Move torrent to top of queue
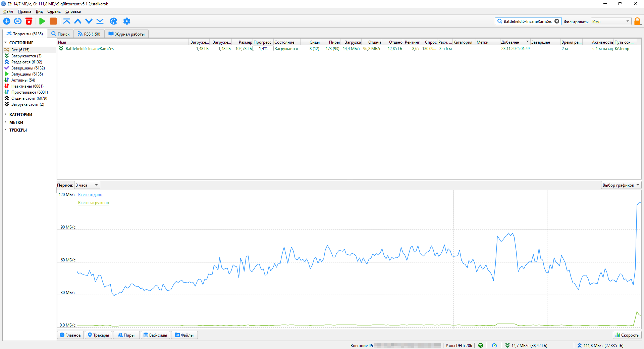Screen dimensions: 644x349 click(67, 21)
